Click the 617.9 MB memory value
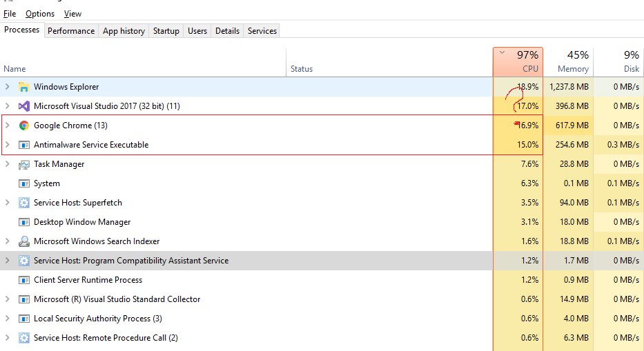 click(572, 126)
